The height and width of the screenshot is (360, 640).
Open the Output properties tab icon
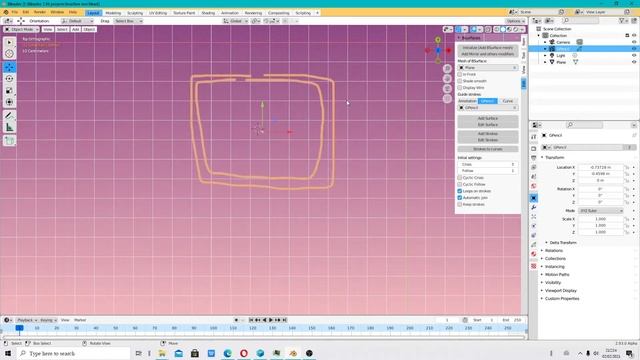point(533,158)
